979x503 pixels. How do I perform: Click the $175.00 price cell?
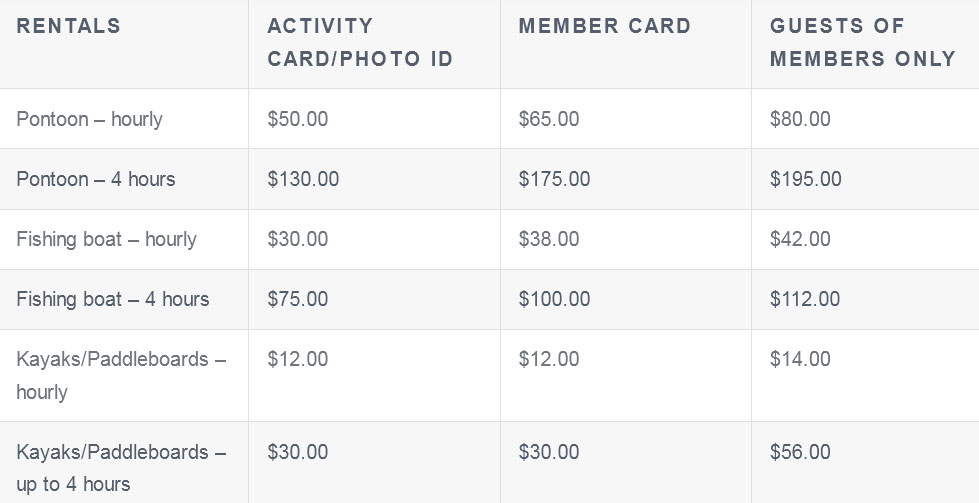[x=554, y=179]
